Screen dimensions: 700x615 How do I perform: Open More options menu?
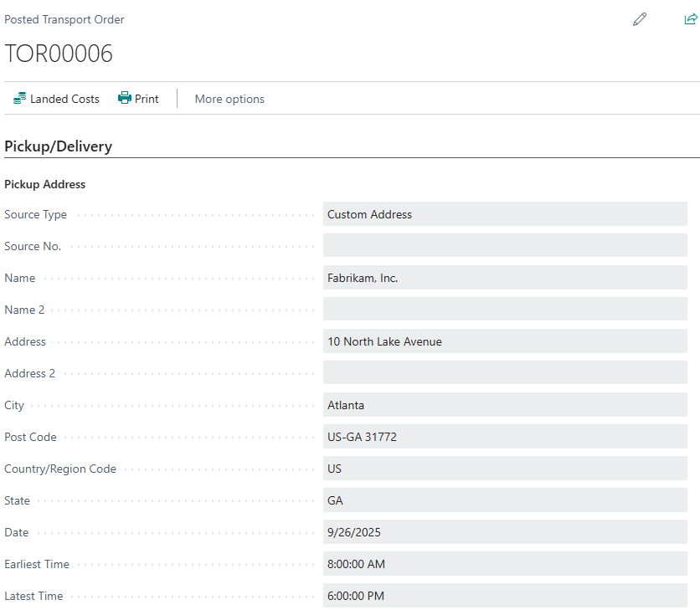click(x=229, y=99)
